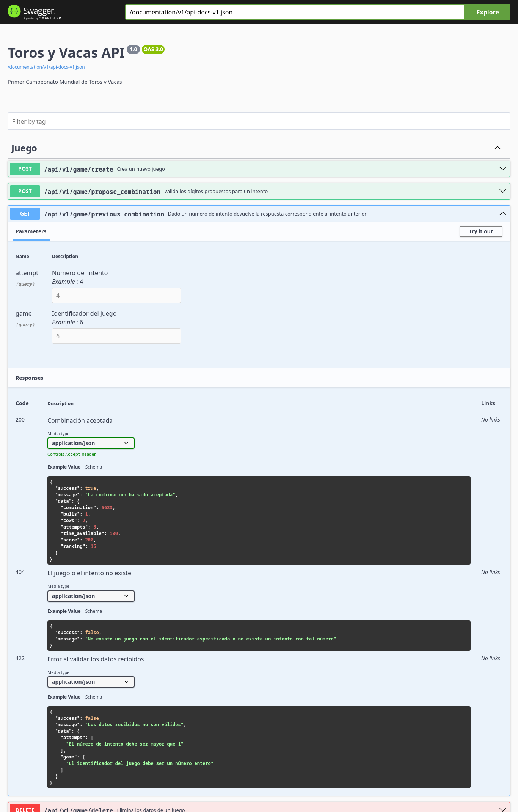Focus the API docs URL field in header
518x812 pixels.
point(295,12)
